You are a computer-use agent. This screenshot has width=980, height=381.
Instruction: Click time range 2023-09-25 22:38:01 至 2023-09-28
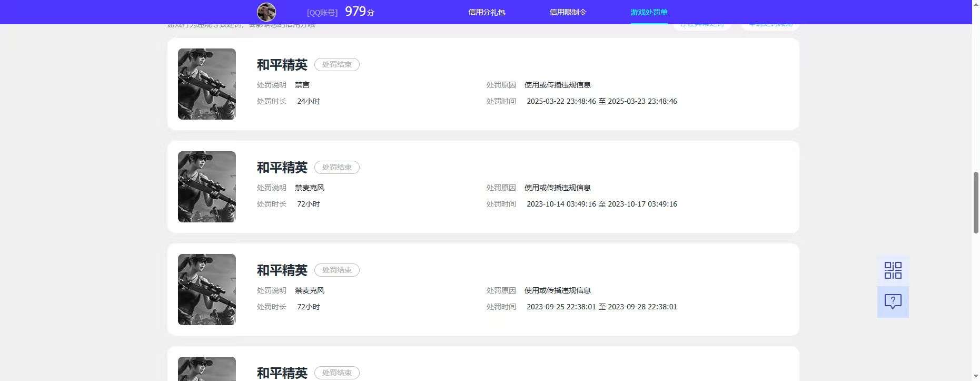pyautogui.click(x=602, y=307)
